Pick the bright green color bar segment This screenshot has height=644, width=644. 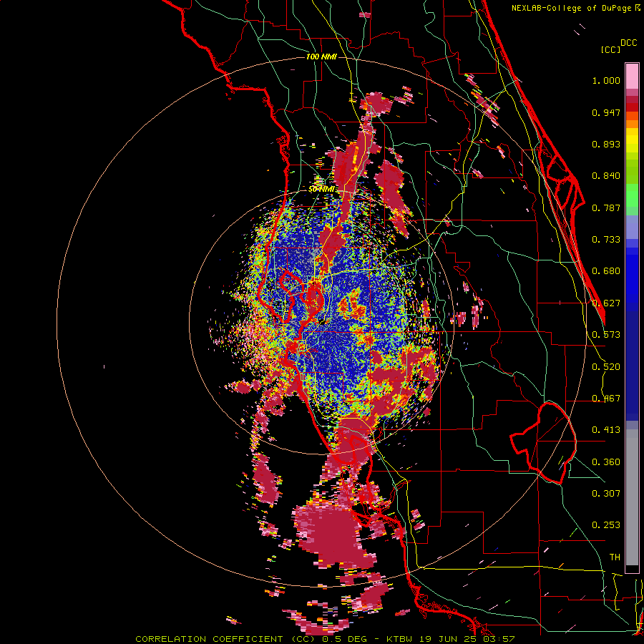coord(632,195)
